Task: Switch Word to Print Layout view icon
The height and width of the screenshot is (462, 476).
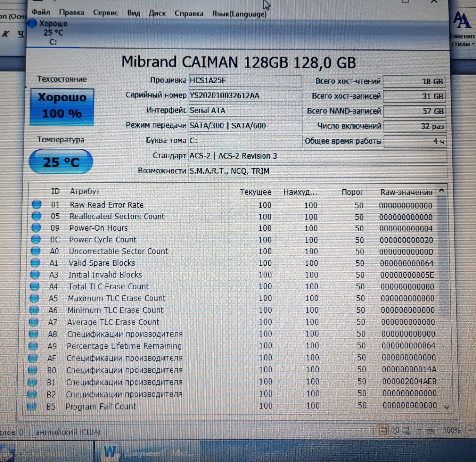Action: [x=383, y=431]
